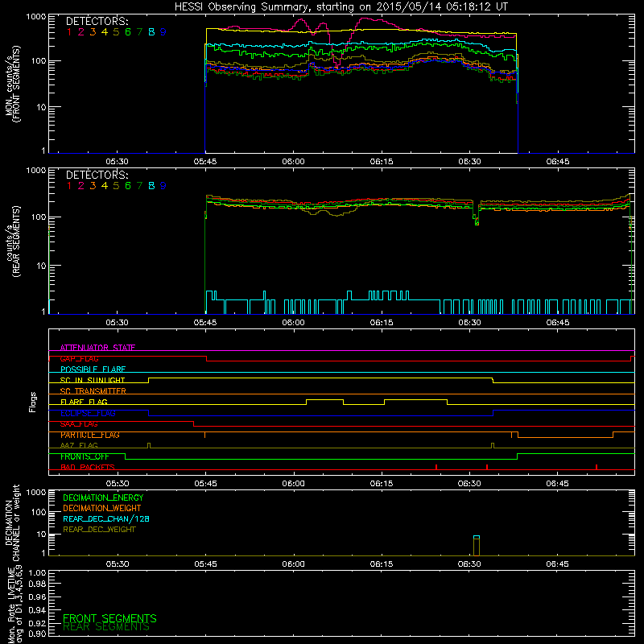Click 100 tick on decimation y-axis

point(39,512)
